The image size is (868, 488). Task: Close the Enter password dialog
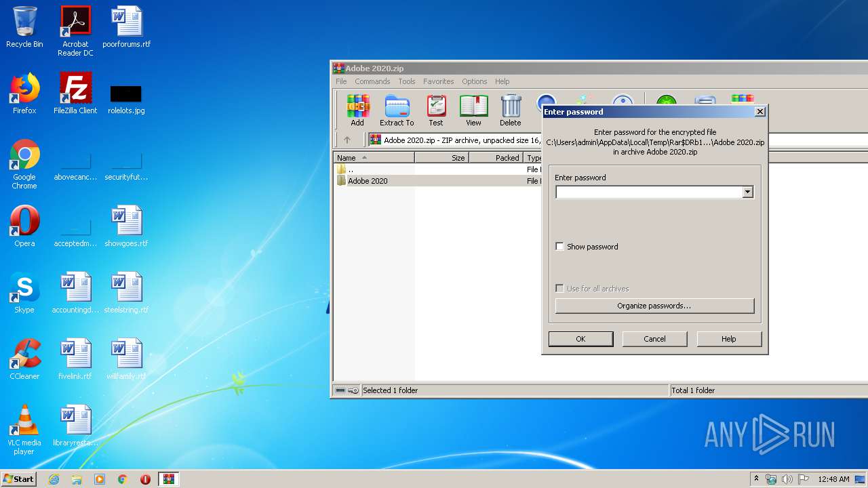pos(760,112)
